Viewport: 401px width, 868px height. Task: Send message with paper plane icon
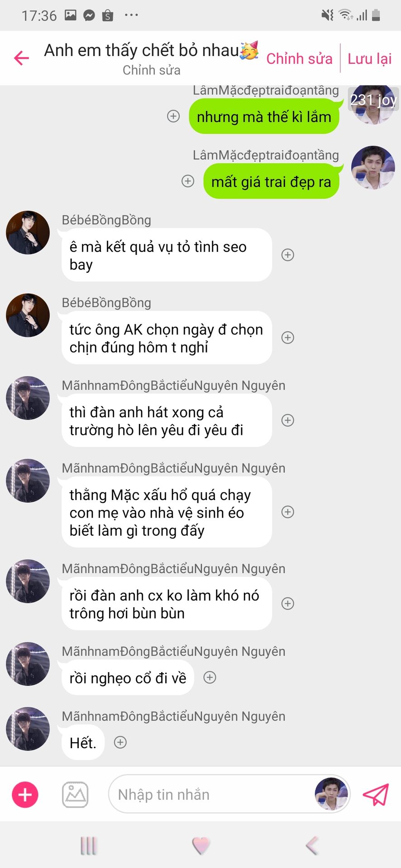coord(376,794)
